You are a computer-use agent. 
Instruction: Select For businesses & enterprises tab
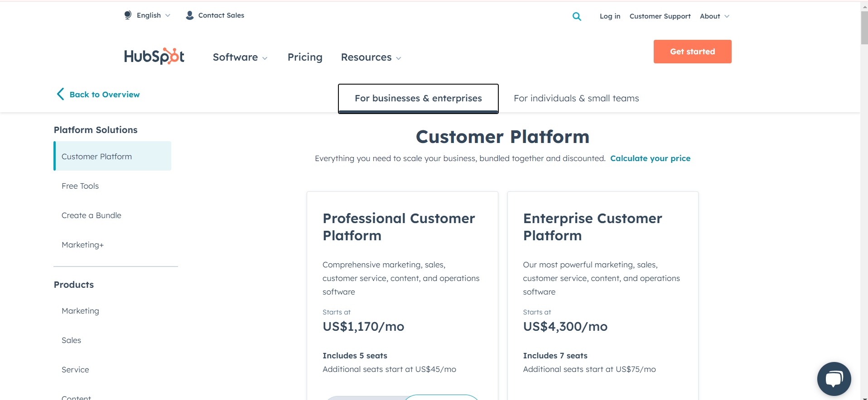point(418,98)
